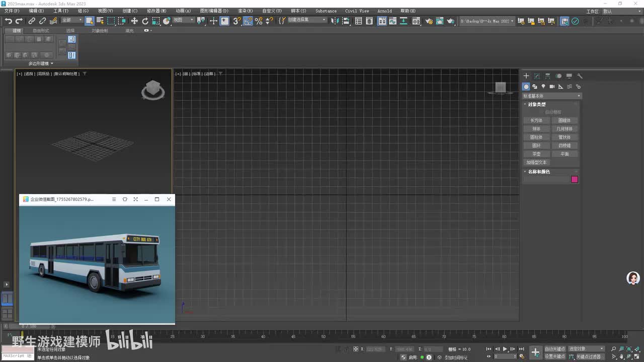Open the 修改器(M) menu

pos(156,11)
